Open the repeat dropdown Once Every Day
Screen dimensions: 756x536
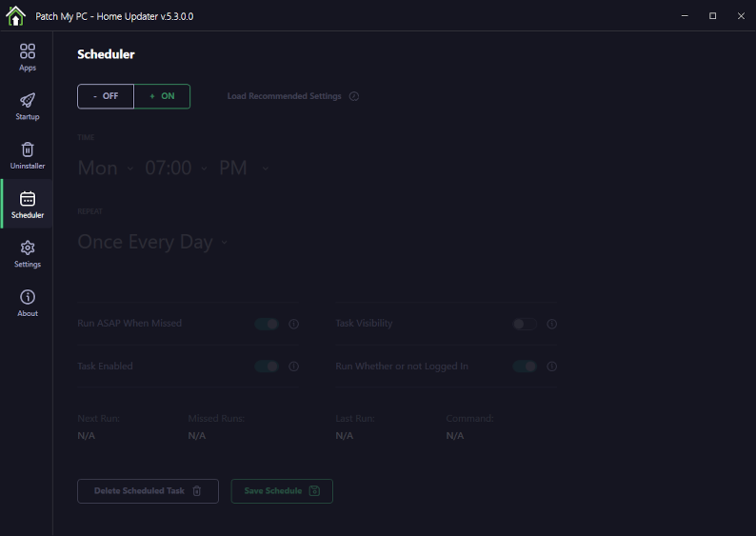[x=152, y=242]
